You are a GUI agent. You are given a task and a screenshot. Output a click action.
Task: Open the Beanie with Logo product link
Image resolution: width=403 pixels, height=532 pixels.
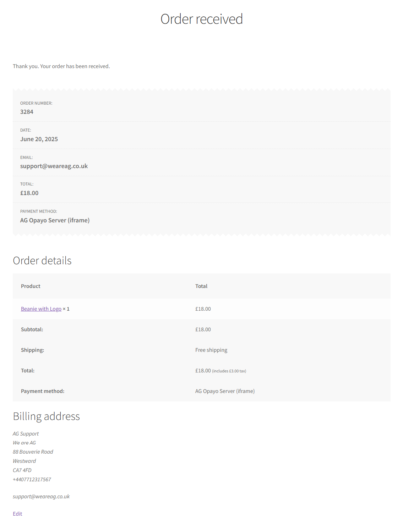coord(41,309)
